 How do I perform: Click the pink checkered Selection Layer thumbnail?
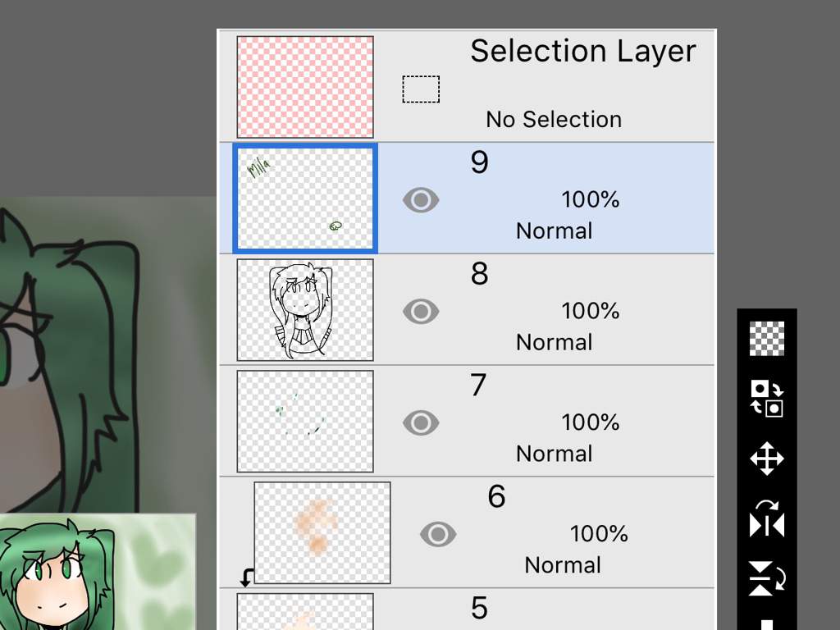[305, 87]
